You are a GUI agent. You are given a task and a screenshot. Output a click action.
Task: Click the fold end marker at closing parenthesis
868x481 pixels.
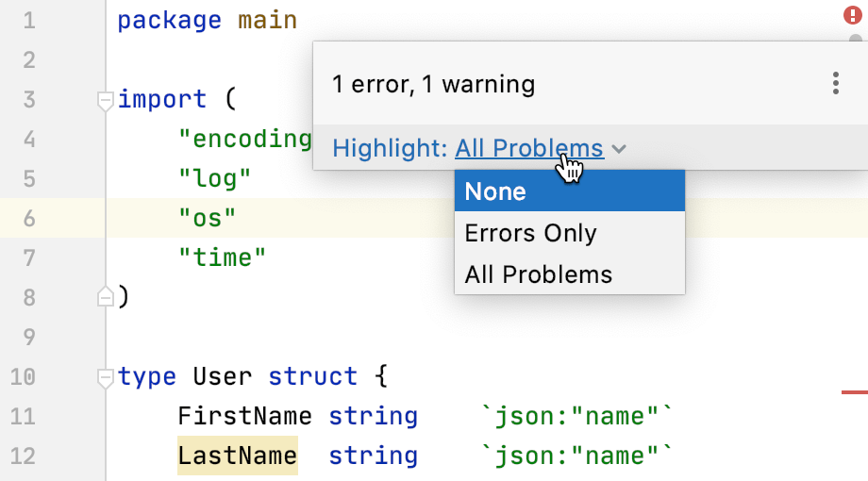[106, 297]
